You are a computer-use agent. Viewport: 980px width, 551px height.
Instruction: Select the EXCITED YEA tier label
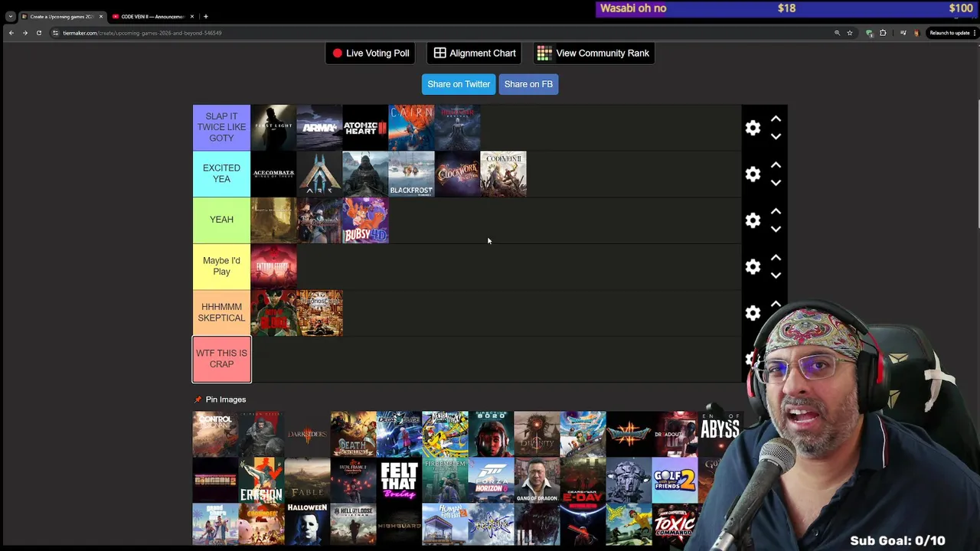(221, 174)
